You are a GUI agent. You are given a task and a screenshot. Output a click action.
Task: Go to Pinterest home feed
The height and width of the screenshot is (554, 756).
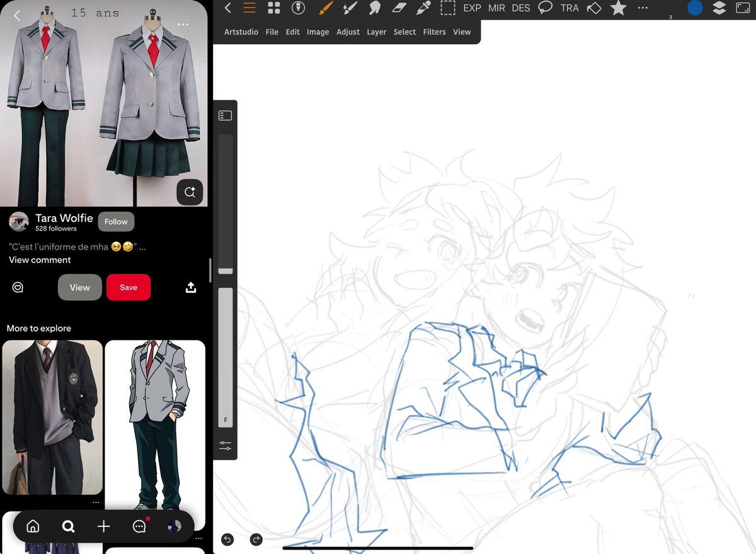(32, 526)
